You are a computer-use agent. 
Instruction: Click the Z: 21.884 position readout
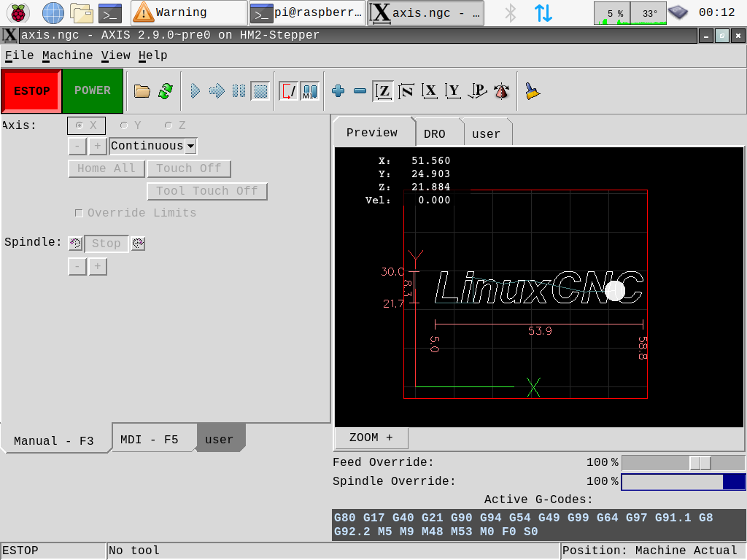point(414,187)
